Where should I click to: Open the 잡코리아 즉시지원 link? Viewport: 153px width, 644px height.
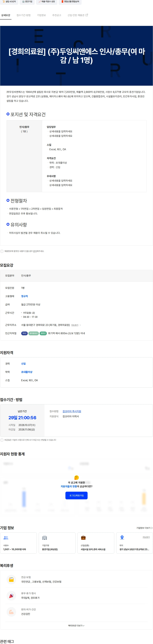click(72, 411)
